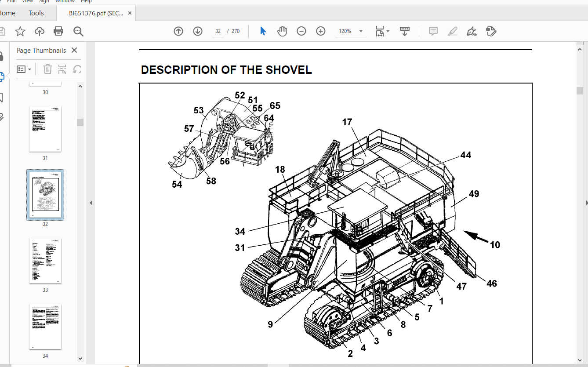Add a comment note icon
588x367 pixels.
tap(433, 31)
